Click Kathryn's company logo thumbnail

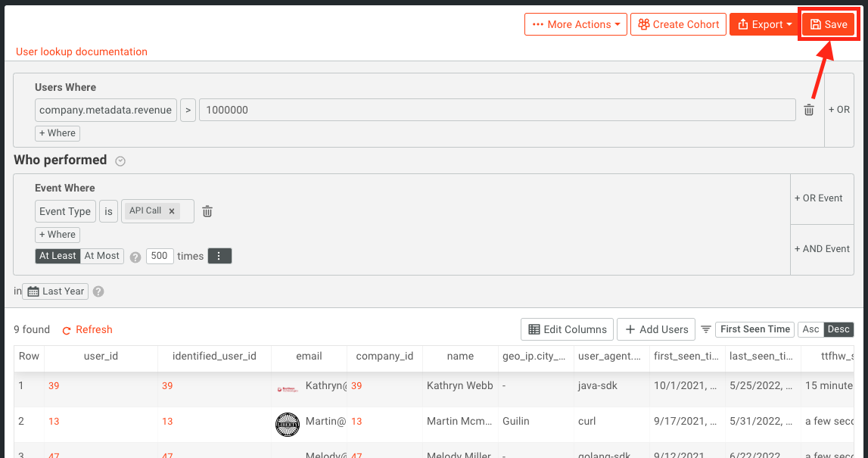[288, 389]
